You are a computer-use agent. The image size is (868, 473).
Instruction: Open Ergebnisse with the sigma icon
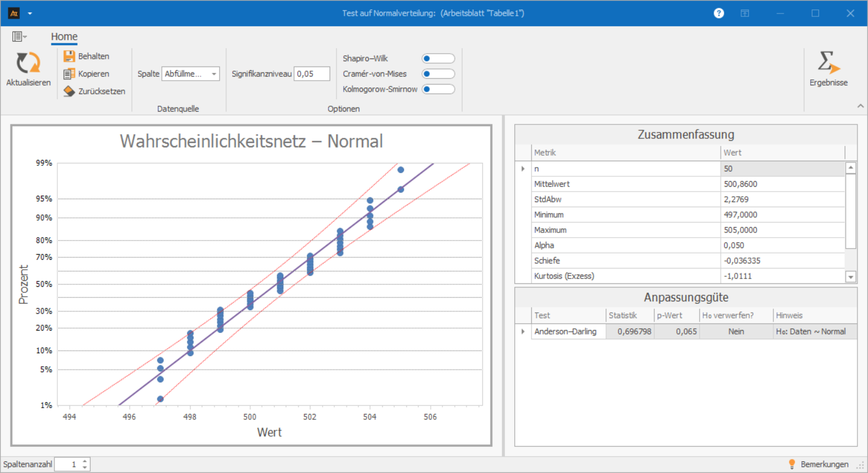pos(828,63)
